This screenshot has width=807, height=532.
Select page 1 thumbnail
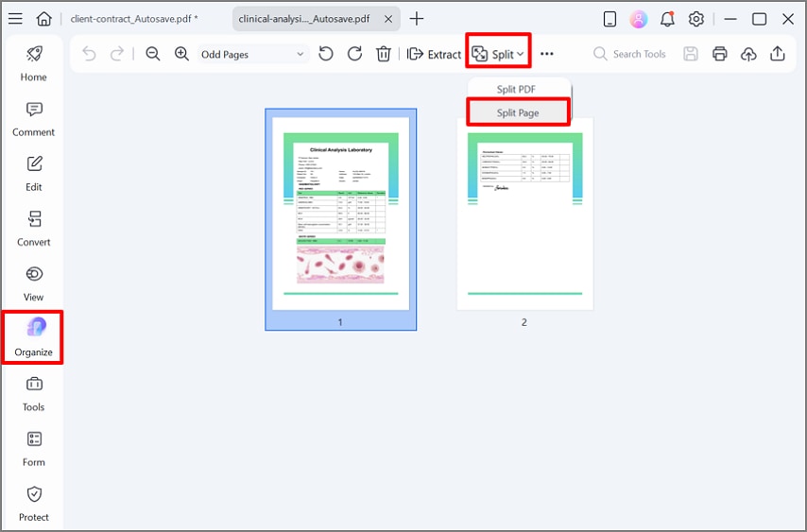[341, 219]
